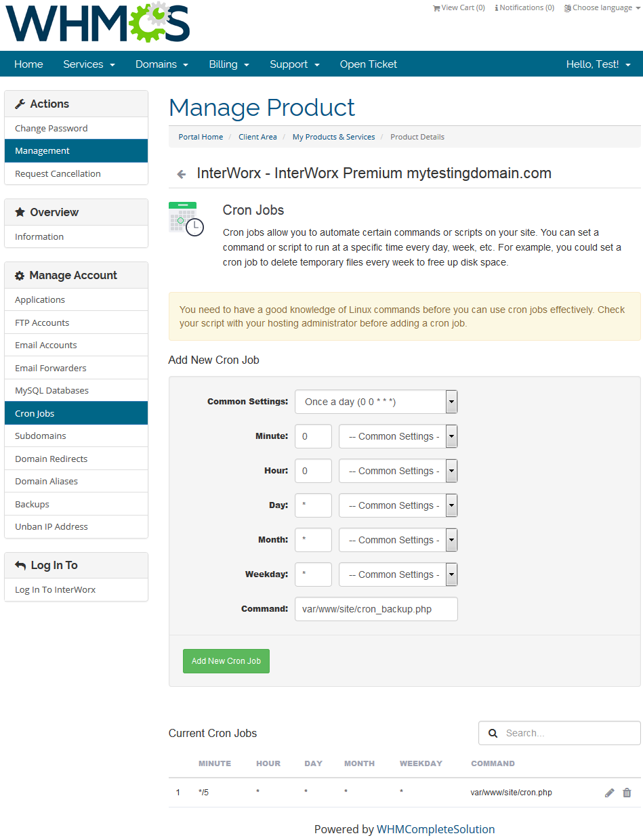
Task: Expand the Domains menu
Action: pos(161,64)
